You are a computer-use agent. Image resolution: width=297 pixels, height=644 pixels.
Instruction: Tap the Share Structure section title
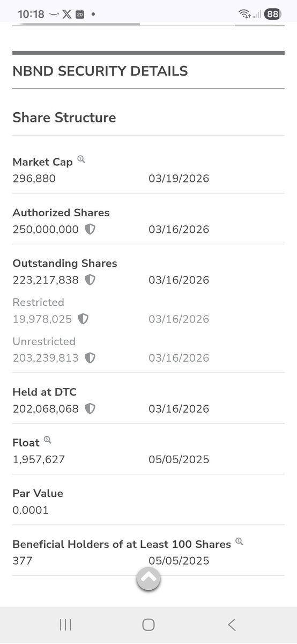pos(64,118)
